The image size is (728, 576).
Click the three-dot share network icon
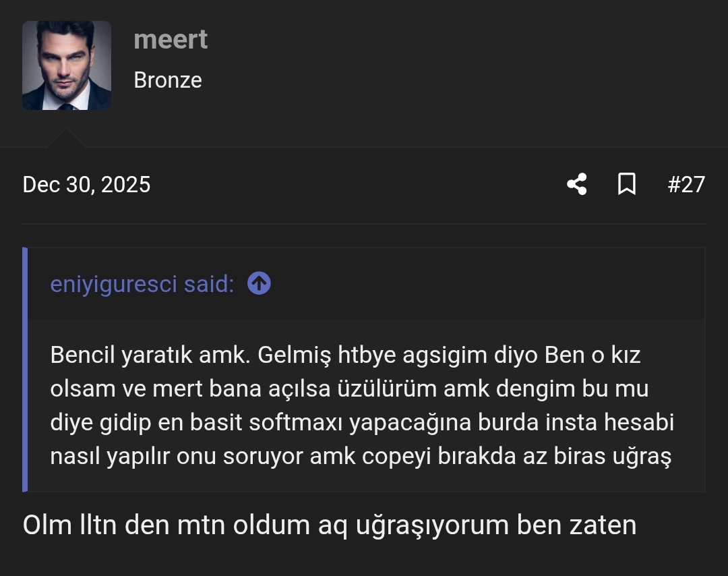click(576, 184)
